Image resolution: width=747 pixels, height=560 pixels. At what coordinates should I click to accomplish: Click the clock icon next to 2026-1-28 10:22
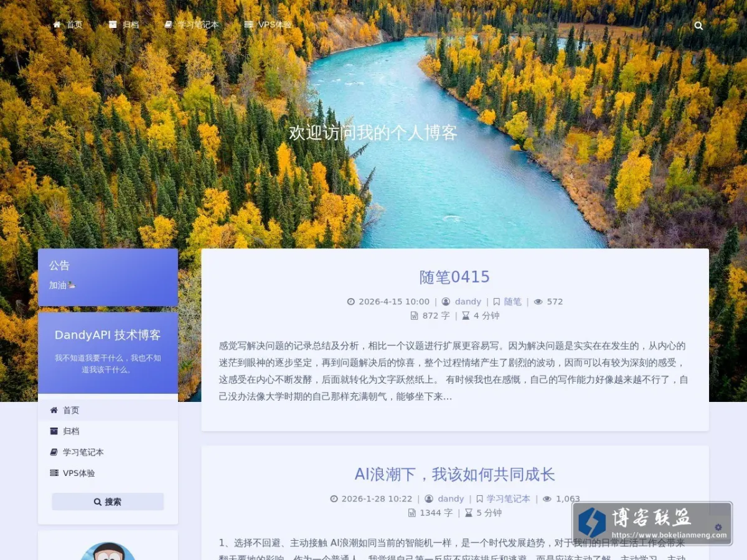(x=334, y=499)
